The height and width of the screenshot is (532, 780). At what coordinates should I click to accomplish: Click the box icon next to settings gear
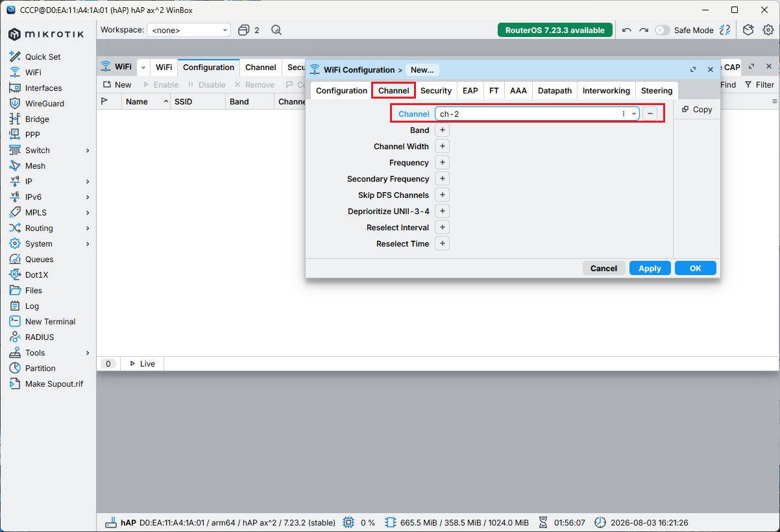pos(749,30)
